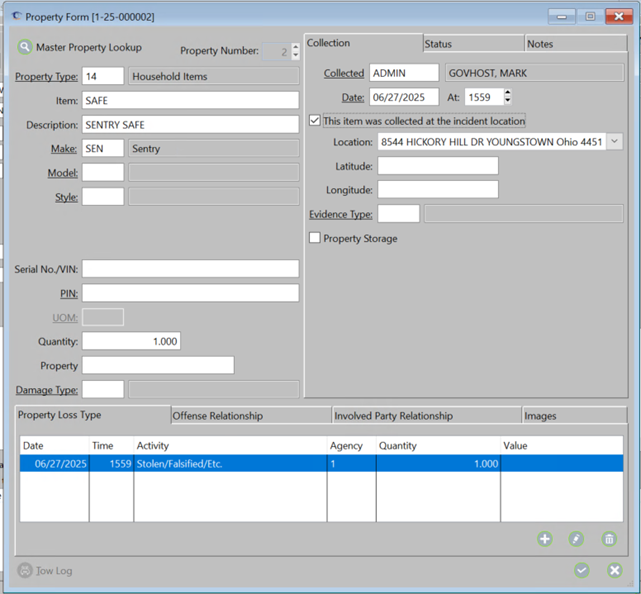The width and height of the screenshot is (641, 594).
Task: Adjust the Property Number spinner arrows
Action: (294, 51)
